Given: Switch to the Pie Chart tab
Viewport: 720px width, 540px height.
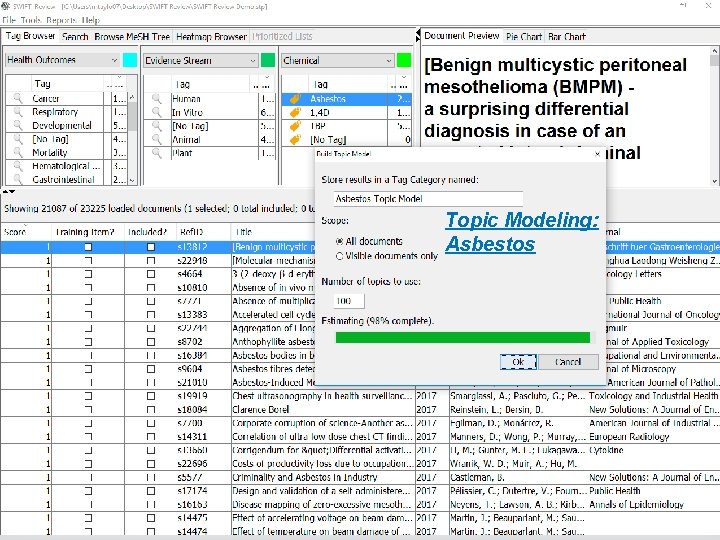Looking at the screenshot, I should coord(524,36).
